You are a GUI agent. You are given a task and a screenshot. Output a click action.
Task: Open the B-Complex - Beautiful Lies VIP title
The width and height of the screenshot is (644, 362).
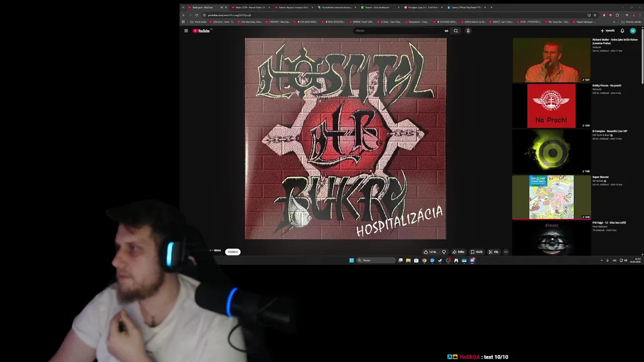610,131
